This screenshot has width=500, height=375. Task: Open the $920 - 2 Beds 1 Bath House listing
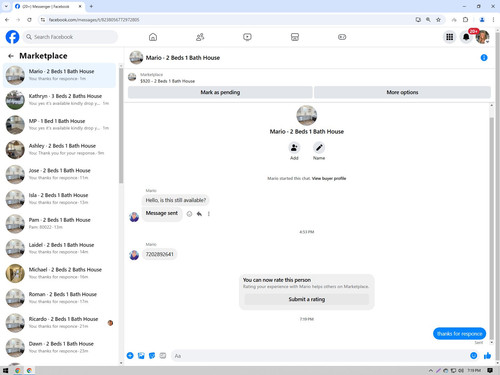point(167,81)
